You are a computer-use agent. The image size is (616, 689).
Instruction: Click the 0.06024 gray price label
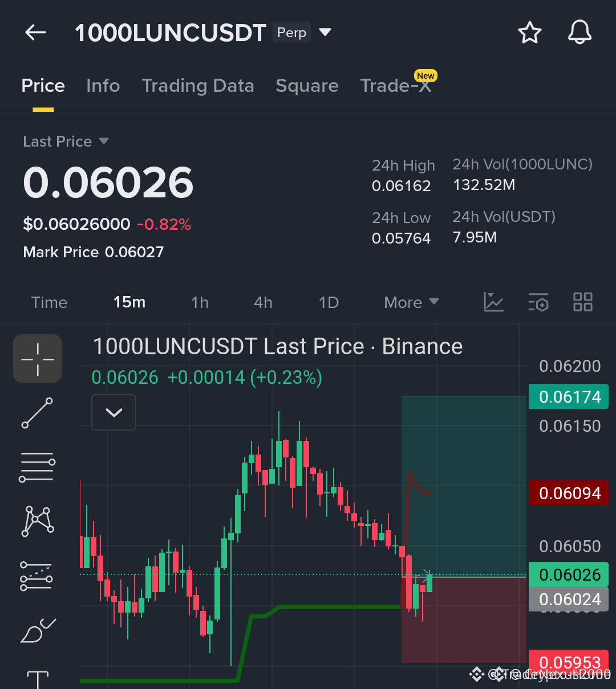point(569,599)
